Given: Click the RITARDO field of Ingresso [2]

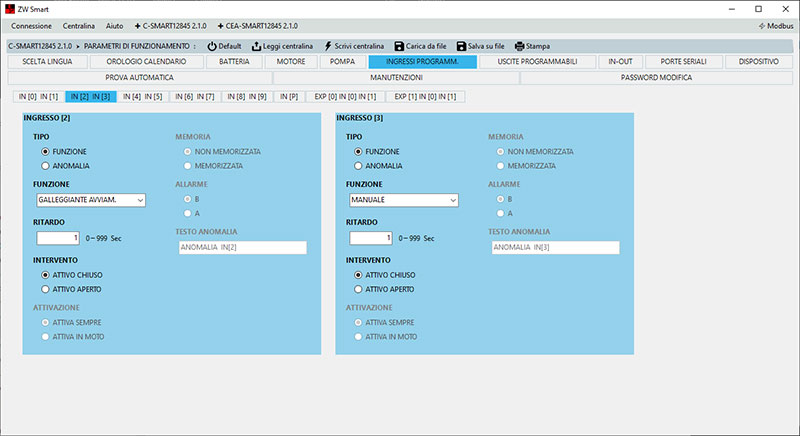Looking at the screenshot, I should pos(58,238).
